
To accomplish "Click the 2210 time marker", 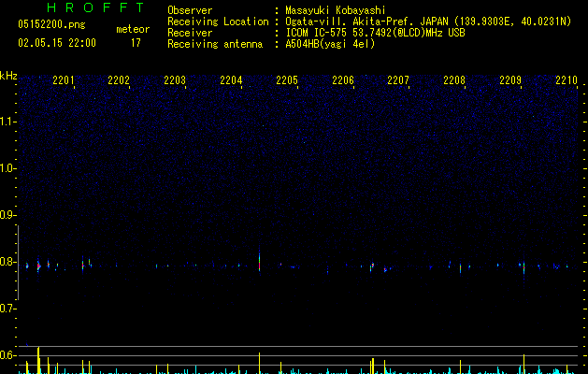I will (566, 80).
